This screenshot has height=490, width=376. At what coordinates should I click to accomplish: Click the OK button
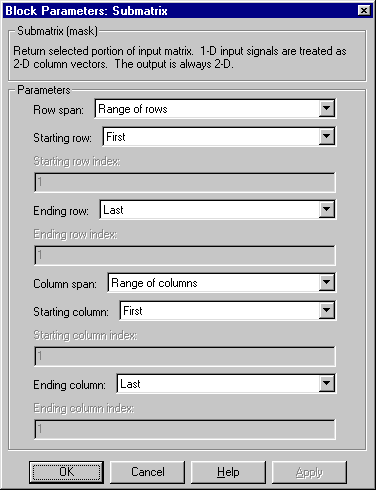pos(66,472)
